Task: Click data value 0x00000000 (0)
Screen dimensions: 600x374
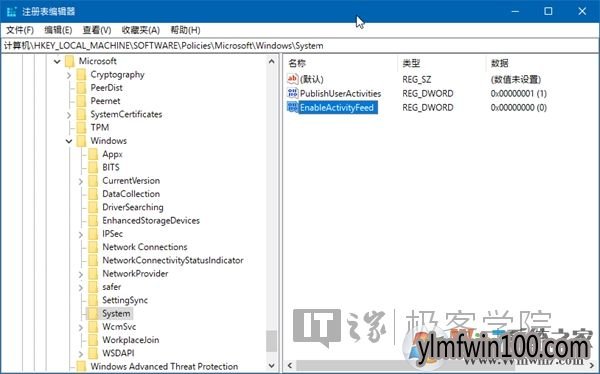Action: pyautogui.click(x=518, y=108)
